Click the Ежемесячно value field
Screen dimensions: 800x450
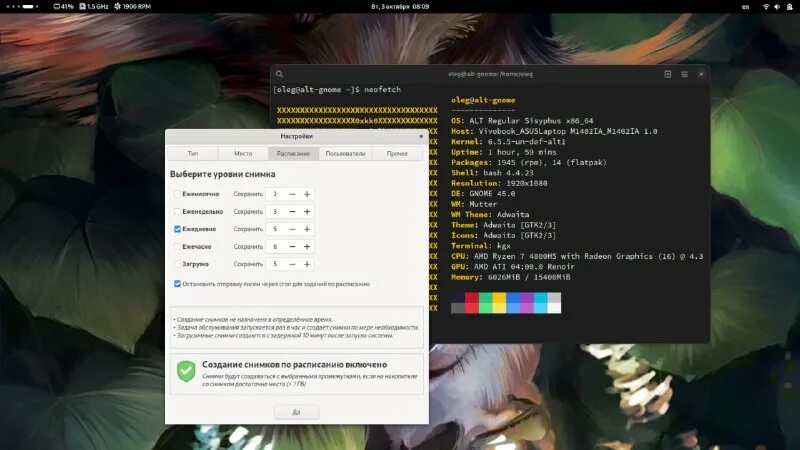click(276, 194)
